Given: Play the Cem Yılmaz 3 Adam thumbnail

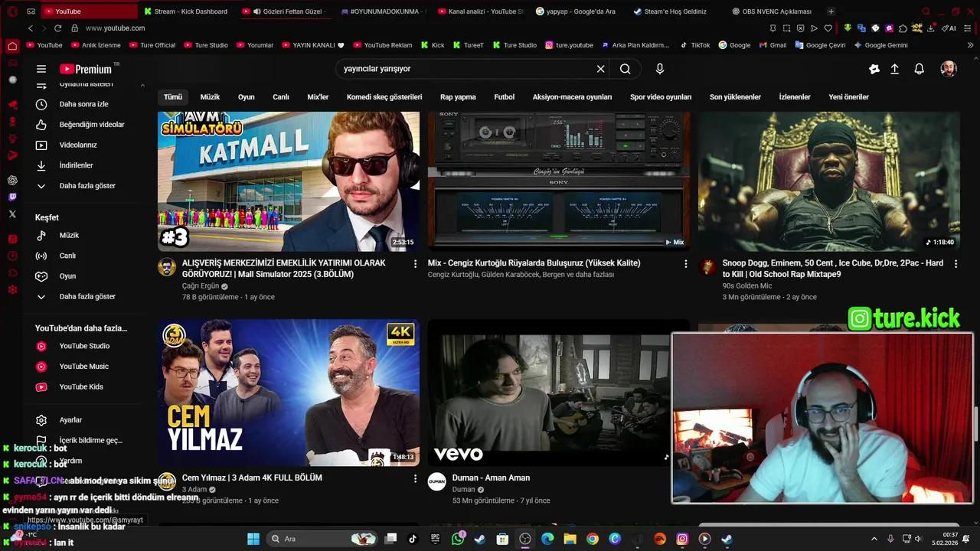Looking at the screenshot, I should [289, 393].
